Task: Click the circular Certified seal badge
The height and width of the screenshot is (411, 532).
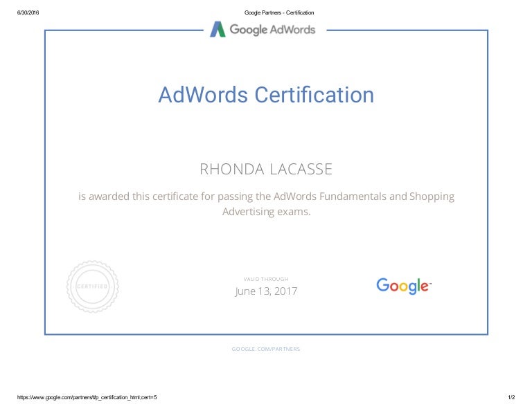Action: click(93, 286)
